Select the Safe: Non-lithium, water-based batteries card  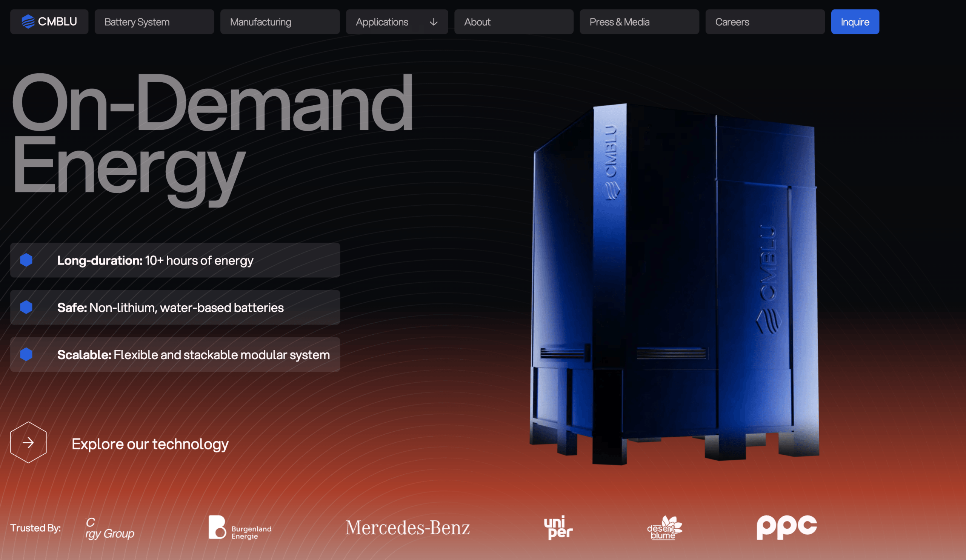coord(175,307)
